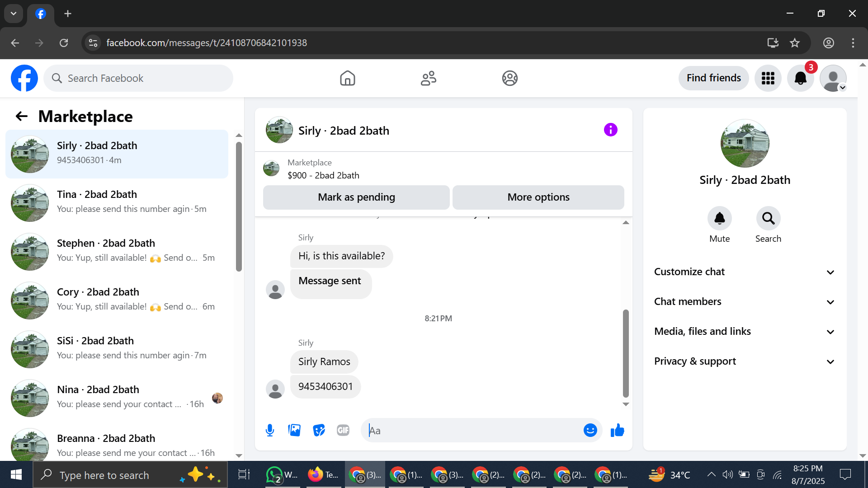Go back using the Marketplace back arrow
Viewport: 868px width, 488px height.
coord(22,117)
